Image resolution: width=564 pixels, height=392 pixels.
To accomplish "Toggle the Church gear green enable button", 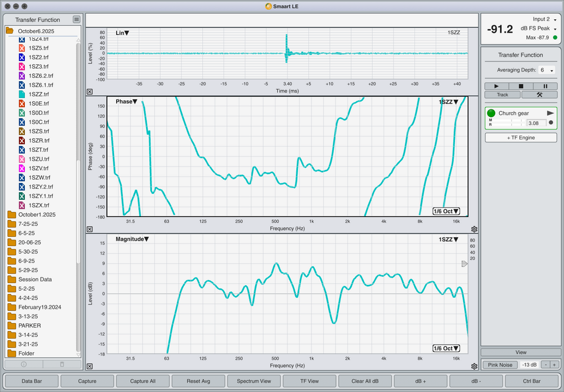I will pyautogui.click(x=491, y=113).
